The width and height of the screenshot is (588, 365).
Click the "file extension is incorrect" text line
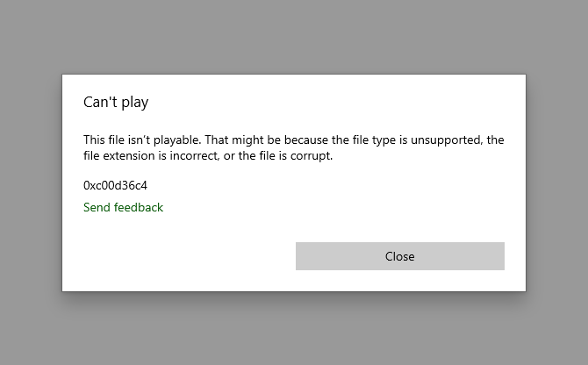(x=208, y=156)
